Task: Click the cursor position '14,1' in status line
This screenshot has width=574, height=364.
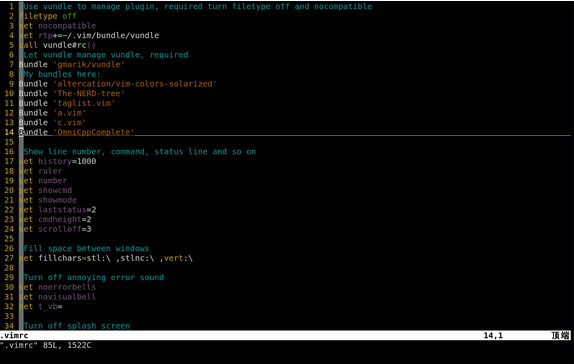Action: click(493, 335)
